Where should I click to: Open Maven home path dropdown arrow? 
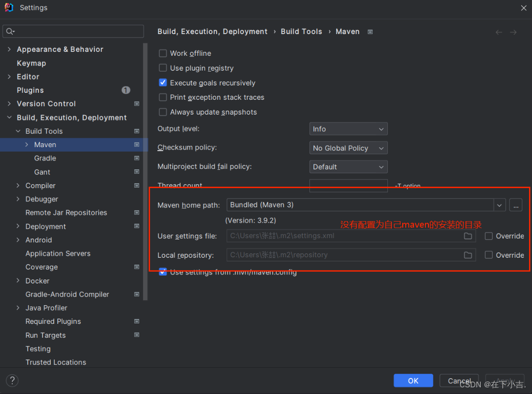[x=499, y=205]
